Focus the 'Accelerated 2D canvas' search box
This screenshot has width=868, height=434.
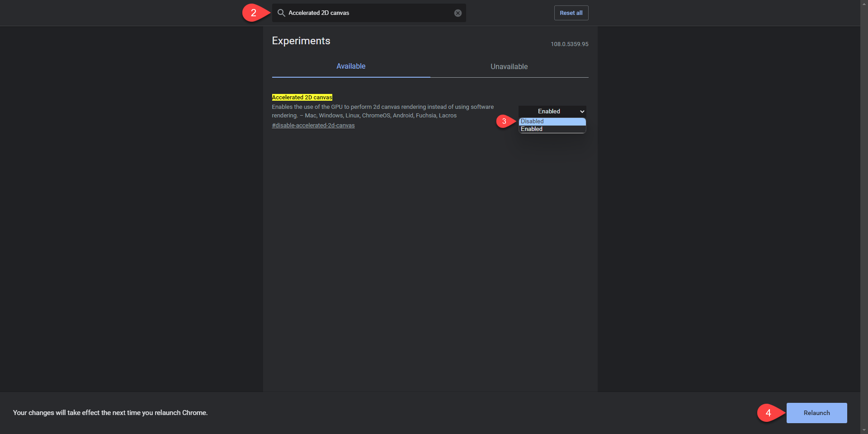pos(368,13)
